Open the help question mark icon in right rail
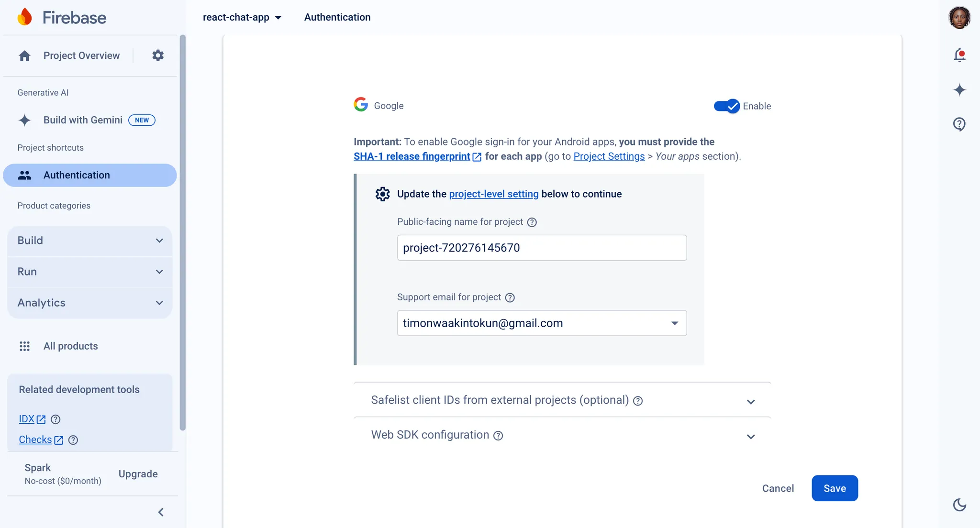Screen dimensions: 980x528 pyautogui.click(x=959, y=124)
